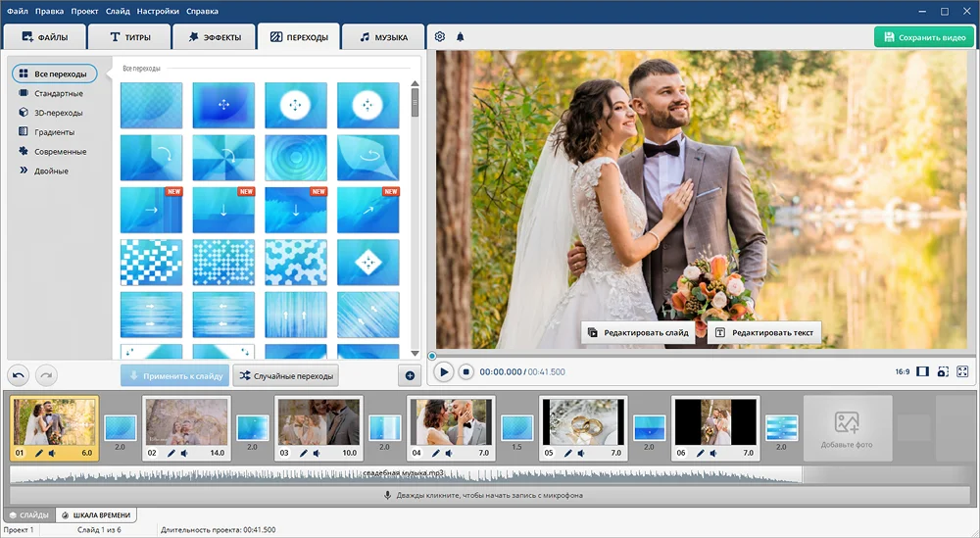Select the 3D-переходы category

click(58, 113)
